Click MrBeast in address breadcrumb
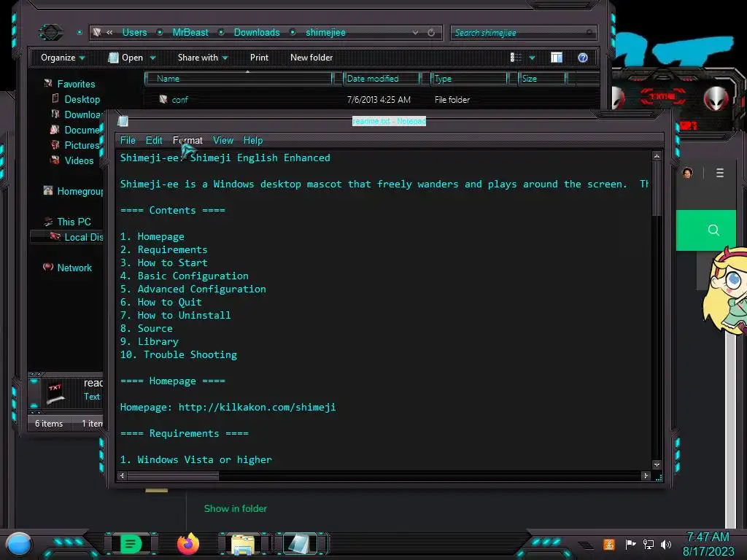The width and height of the screenshot is (747, 560). click(x=190, y=32)
